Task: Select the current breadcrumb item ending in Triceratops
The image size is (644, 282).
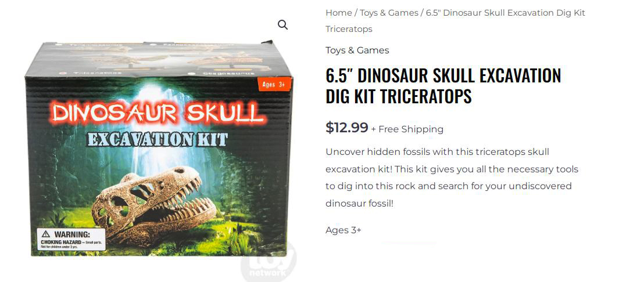Action: tap(456, 21)
